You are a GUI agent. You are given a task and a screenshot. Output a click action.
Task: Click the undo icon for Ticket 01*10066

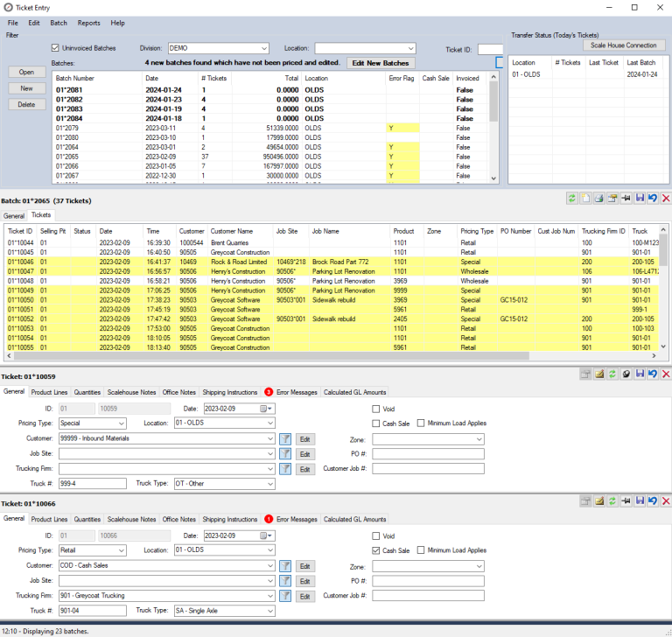pyautogui.click(x=653, y=500)
